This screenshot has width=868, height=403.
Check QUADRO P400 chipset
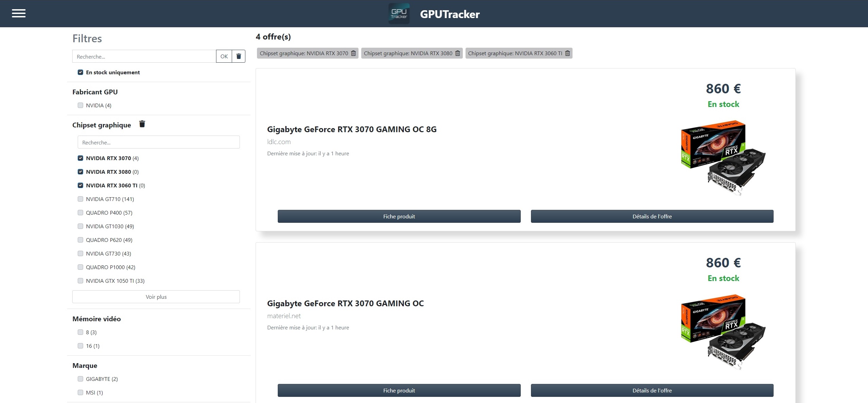(x=80, y=213)
